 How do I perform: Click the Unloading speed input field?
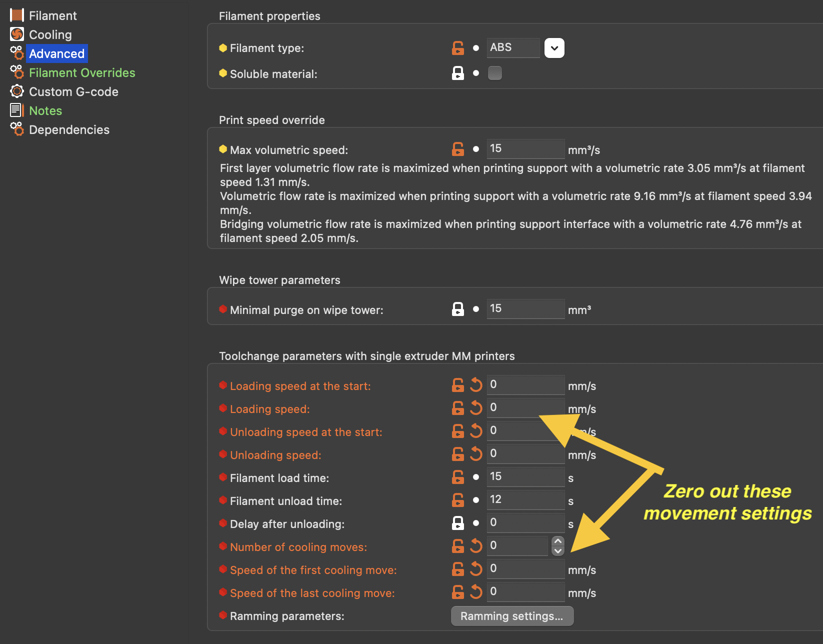pos(526,453)
